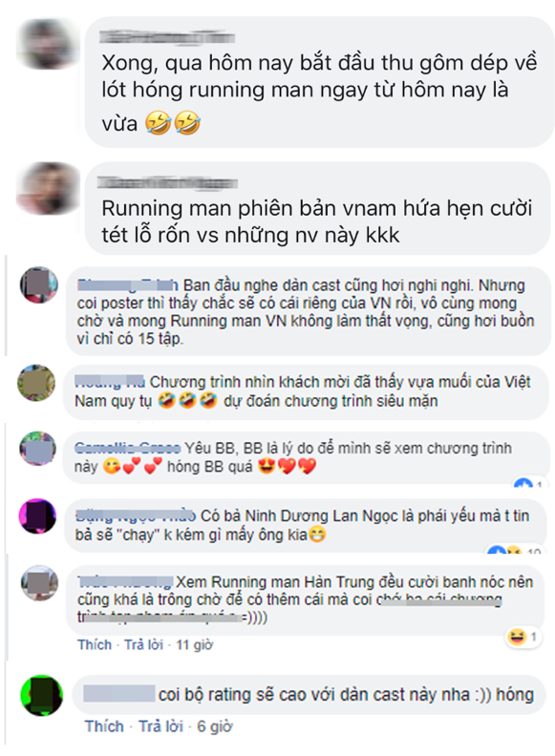Click blurred name before "coi bộ rating" text
This screenshot has height=756, width=555.
(119, 693)
